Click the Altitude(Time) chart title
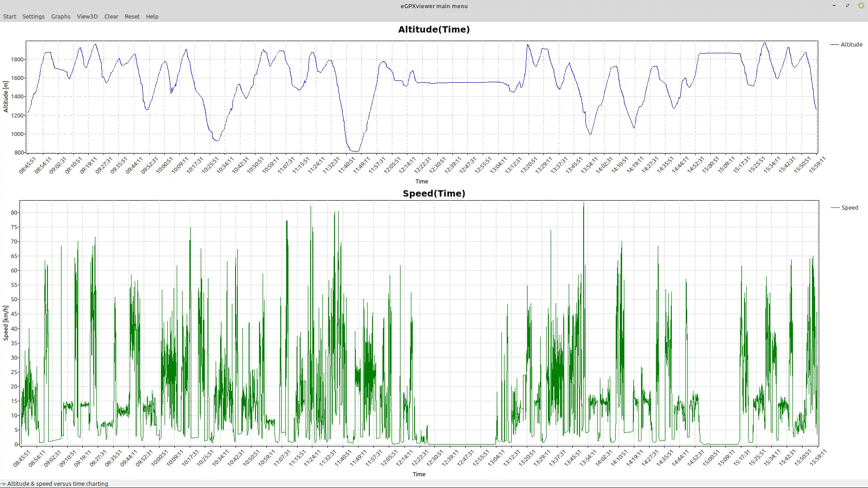868x488 pixels. [x=434, y=30]
